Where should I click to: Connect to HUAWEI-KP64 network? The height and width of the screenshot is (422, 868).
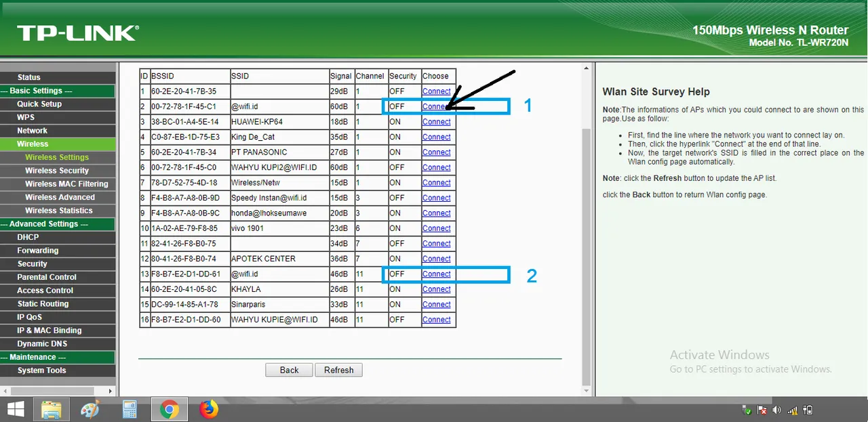coord(436,122)
